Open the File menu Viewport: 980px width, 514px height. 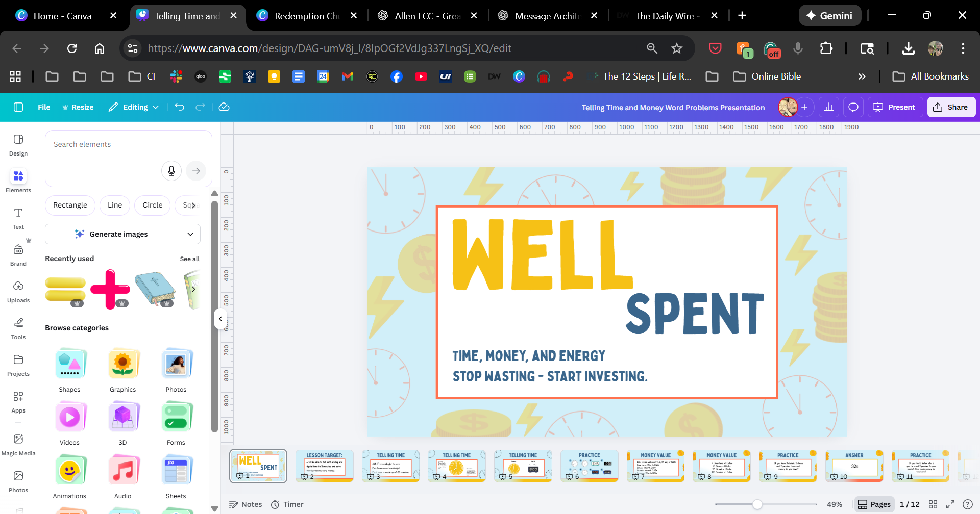pyautogui.click(x=44, y=107)
